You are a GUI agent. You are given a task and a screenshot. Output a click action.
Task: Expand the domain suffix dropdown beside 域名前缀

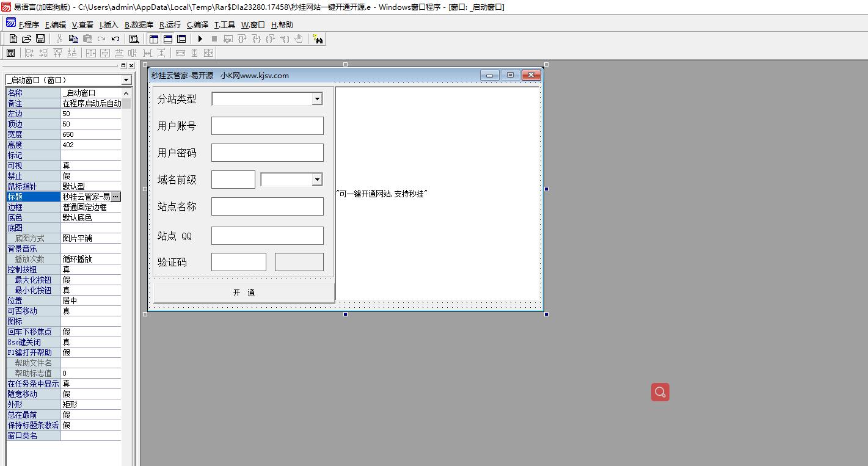pos(316,180)
